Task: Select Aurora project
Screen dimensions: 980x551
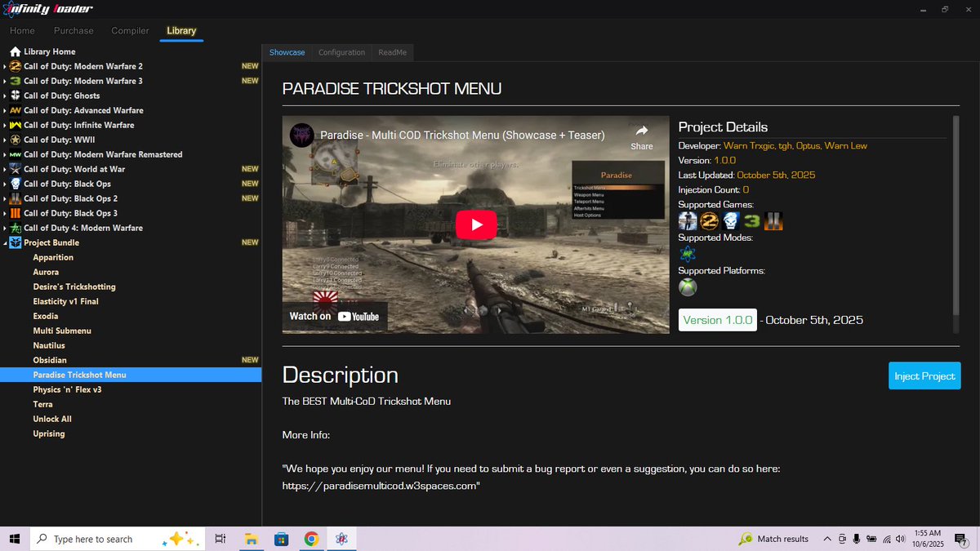Action: click(46, 272)
